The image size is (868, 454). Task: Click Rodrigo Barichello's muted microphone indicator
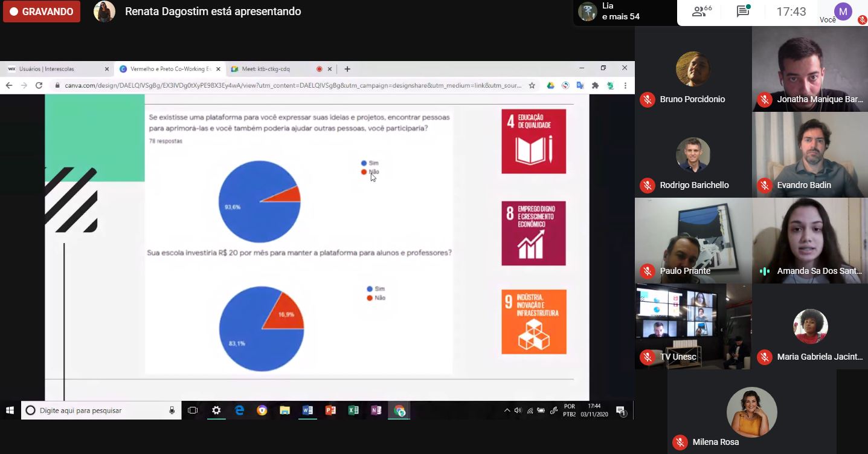point(648,186)
